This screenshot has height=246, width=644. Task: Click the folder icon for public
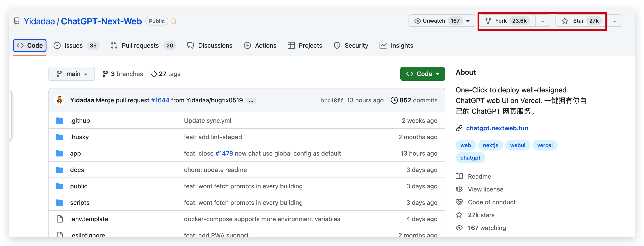click(60, 186)
